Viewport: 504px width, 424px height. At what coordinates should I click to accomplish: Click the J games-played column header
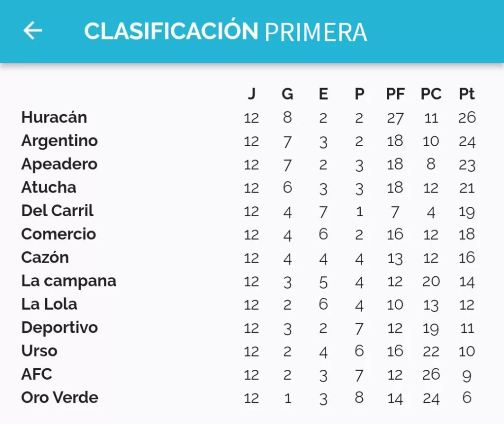252,94
